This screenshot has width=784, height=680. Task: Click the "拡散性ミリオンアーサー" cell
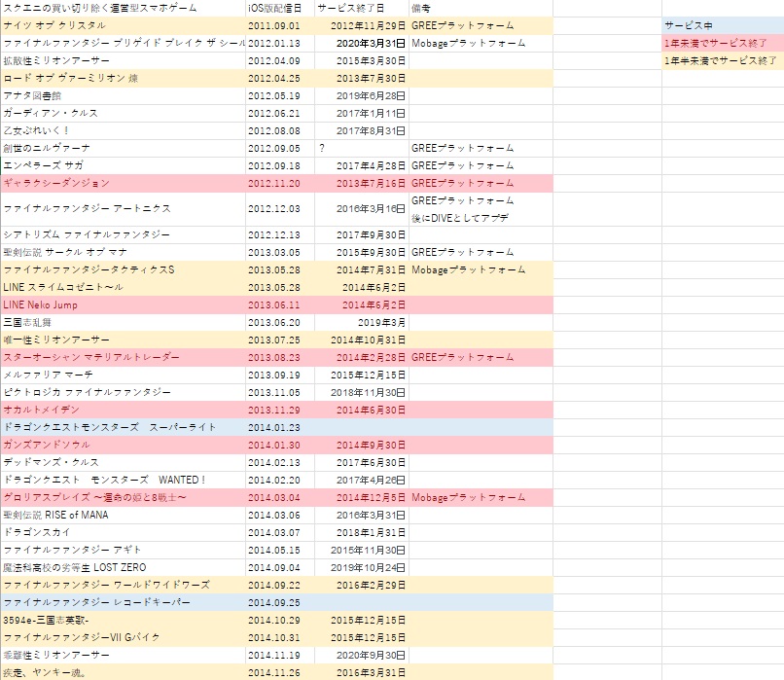click(123, 60)
